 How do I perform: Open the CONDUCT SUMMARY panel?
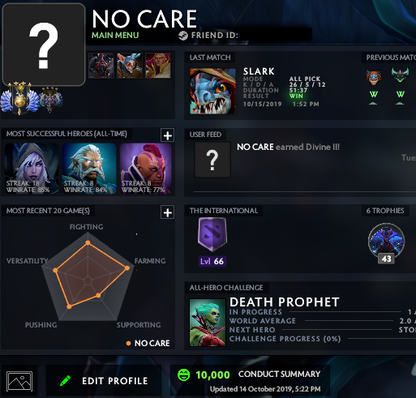(279, 374)
